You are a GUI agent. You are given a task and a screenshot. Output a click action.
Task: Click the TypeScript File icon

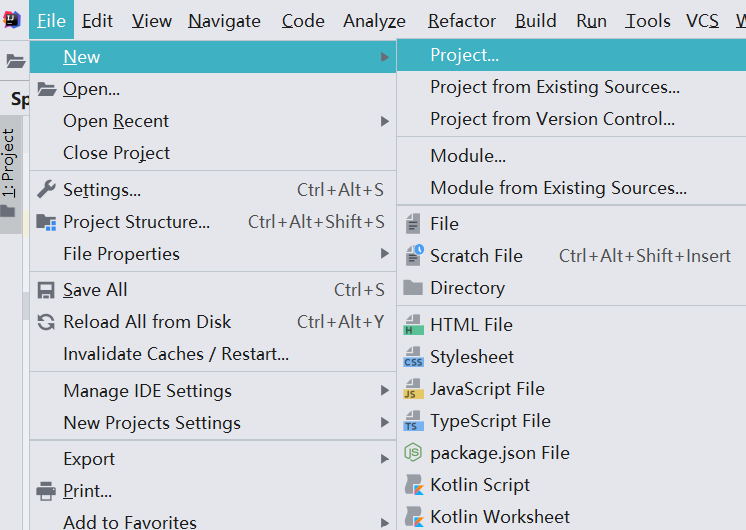click(413, 421)
